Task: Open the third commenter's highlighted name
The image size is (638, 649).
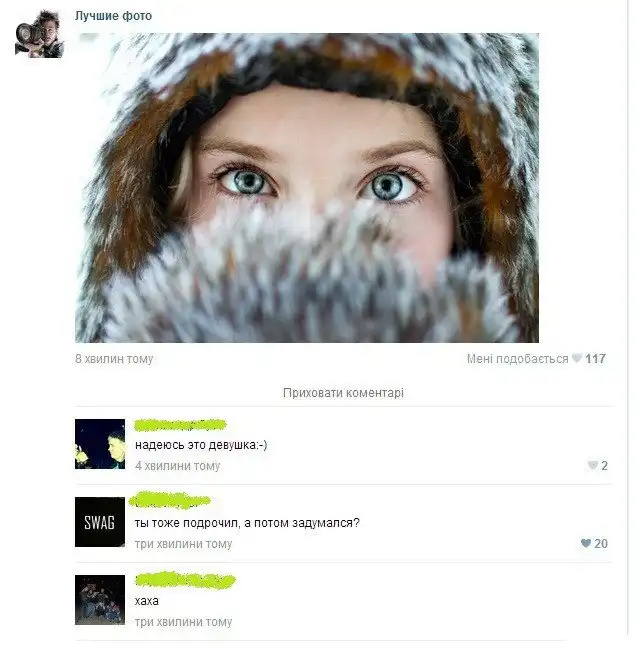Action: pyautogui.click(x=185, y=580)
